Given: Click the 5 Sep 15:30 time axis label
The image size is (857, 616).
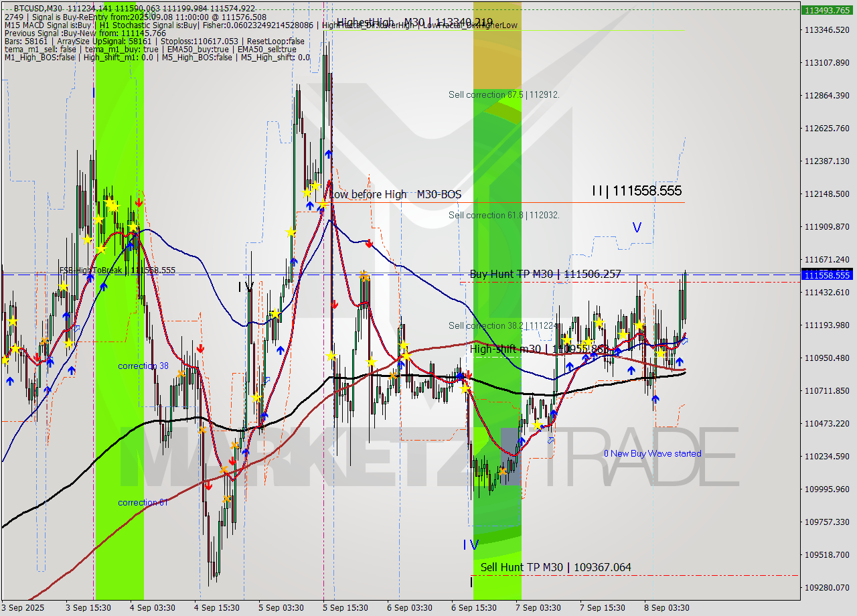Looking at the screenshot, I should (345, 608).
